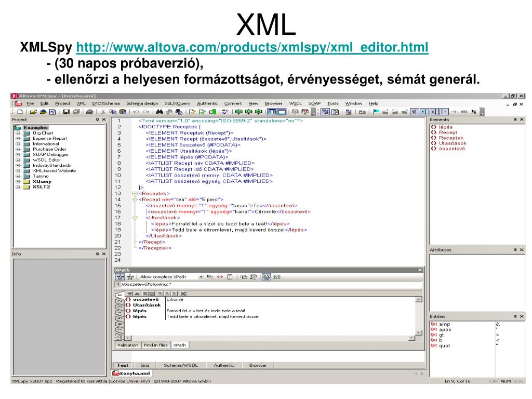This screenshot has width=532, height=399.
Task: Click the second XPath result page tab
Action: (119, 301)
